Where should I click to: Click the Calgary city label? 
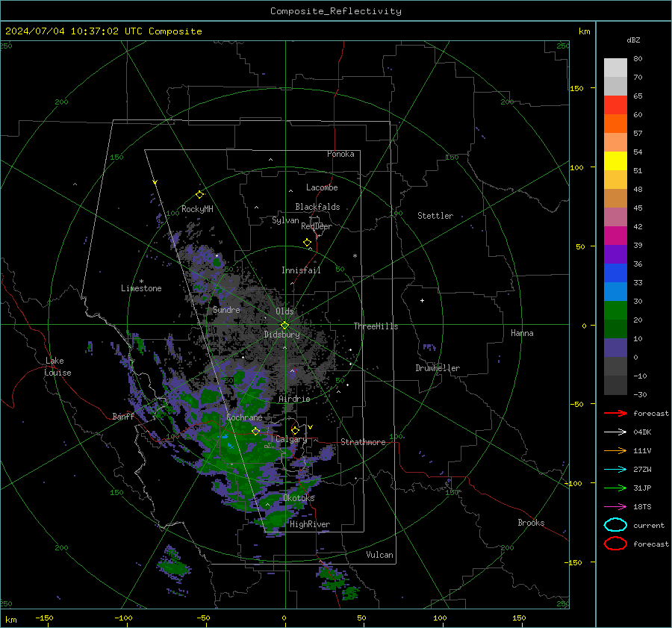(x=291, y=439)
